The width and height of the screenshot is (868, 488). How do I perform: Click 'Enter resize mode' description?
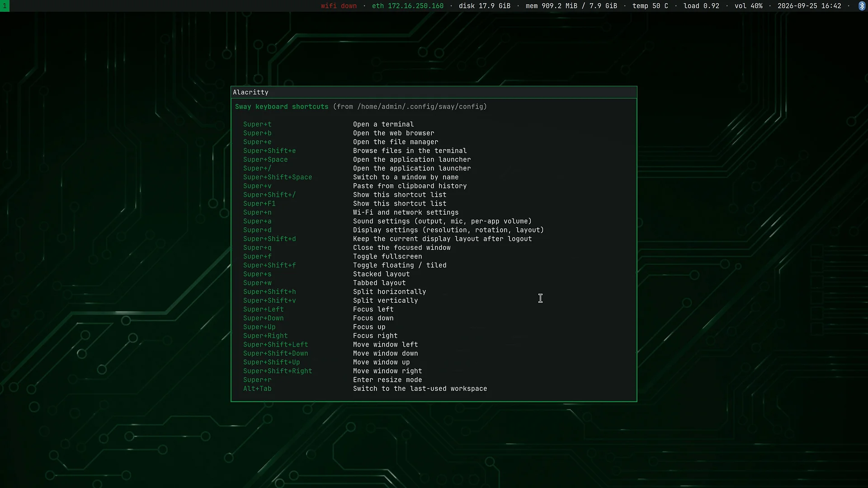[x=387, y=380]
